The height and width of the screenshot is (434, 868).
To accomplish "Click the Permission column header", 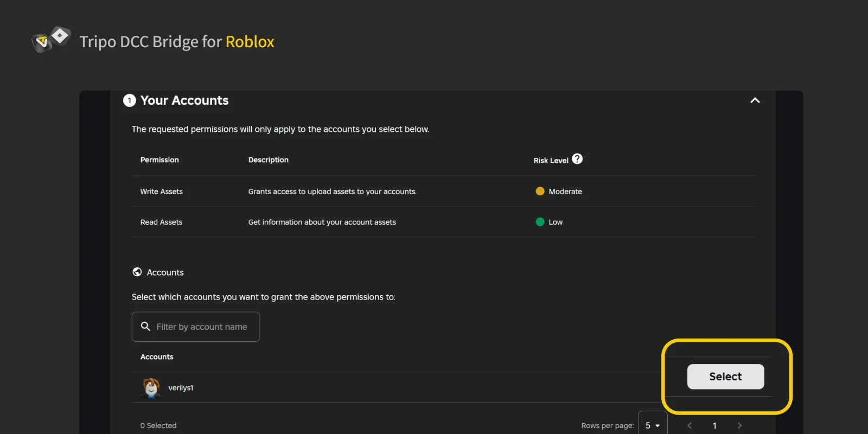I will pos(159,160).
